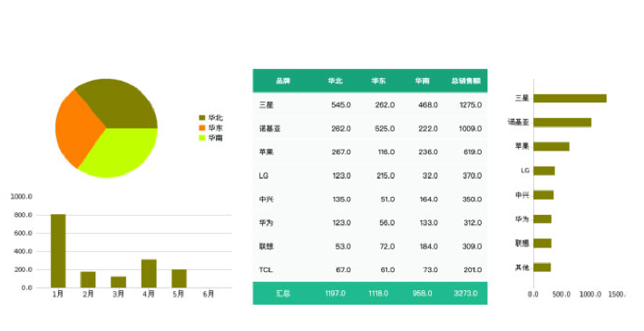Click the 1197.0 summary total
Viewport: 644px width, 331px height.
coord(335,293)
